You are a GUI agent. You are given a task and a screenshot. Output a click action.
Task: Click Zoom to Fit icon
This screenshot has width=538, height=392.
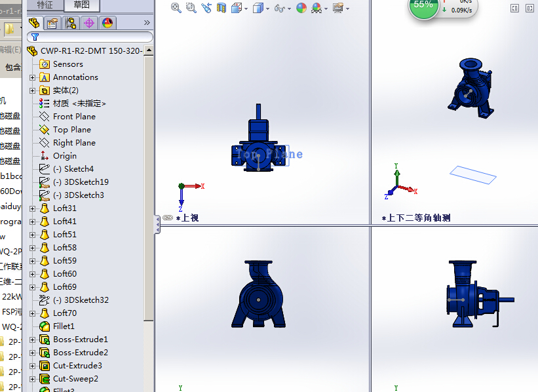[176, 8]
